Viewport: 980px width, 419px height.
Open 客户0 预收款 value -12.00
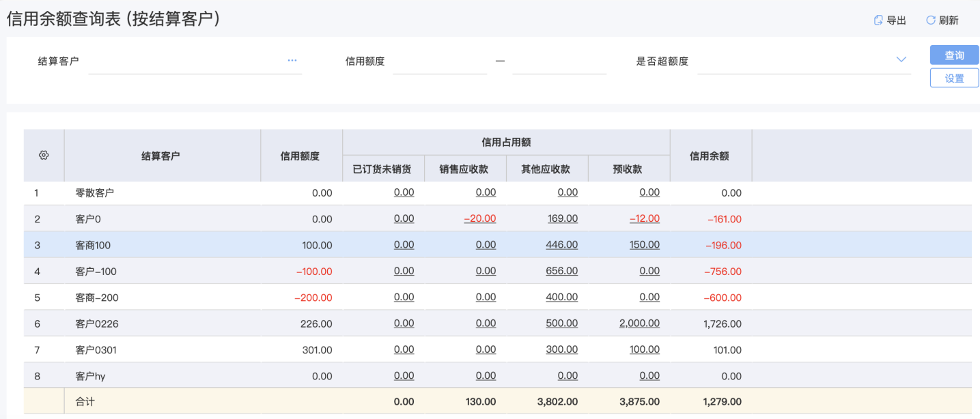click(x=645, y=219)
